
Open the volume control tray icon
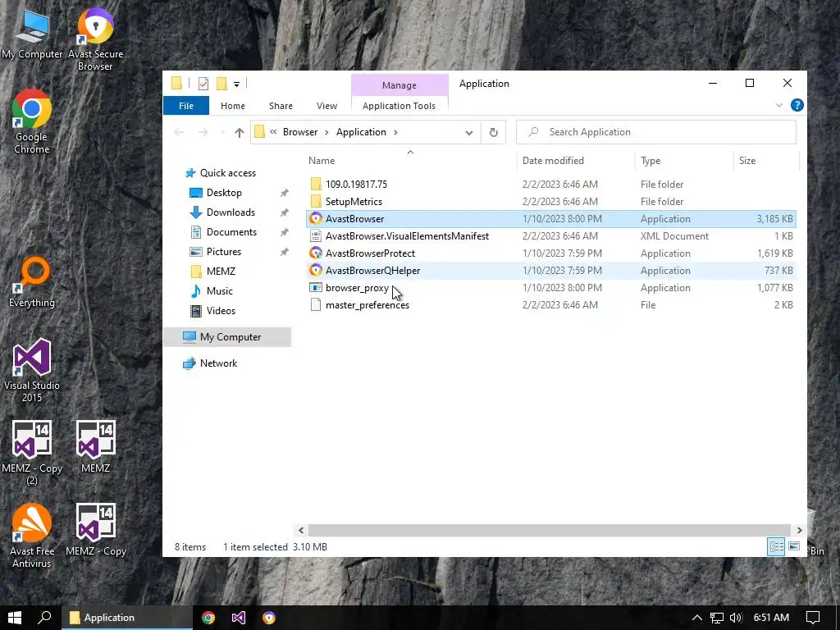pos(736,618)
